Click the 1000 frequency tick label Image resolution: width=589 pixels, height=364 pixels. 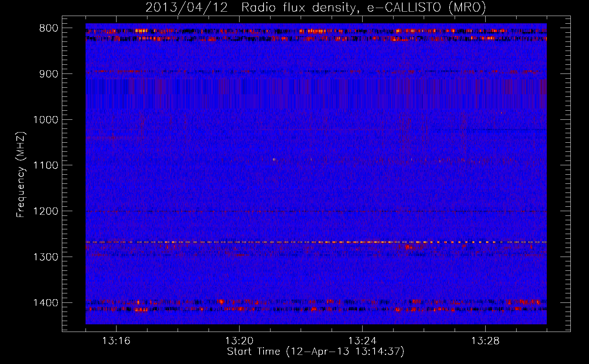[46, 120]
